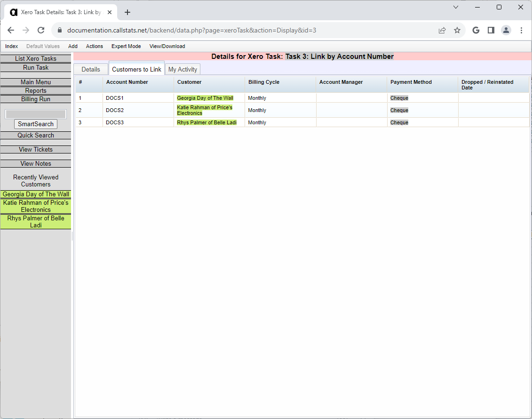Open the View/Download menu

click(167, 46)
